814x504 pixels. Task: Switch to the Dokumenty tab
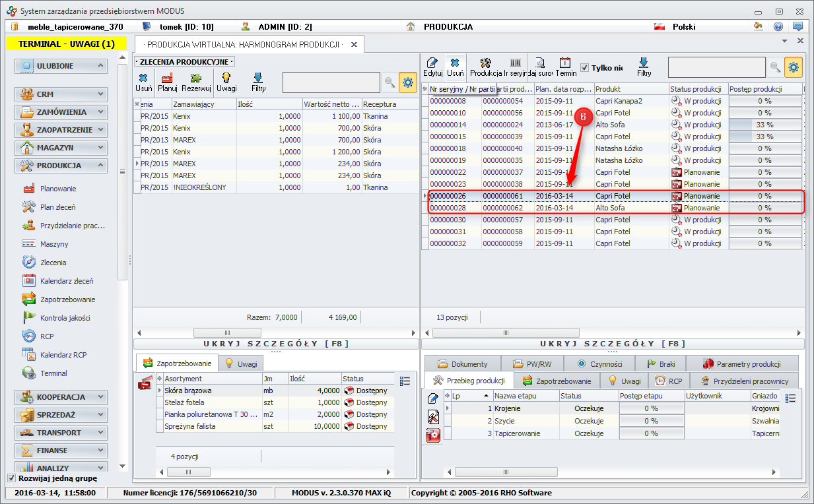(x=462, y=363)
